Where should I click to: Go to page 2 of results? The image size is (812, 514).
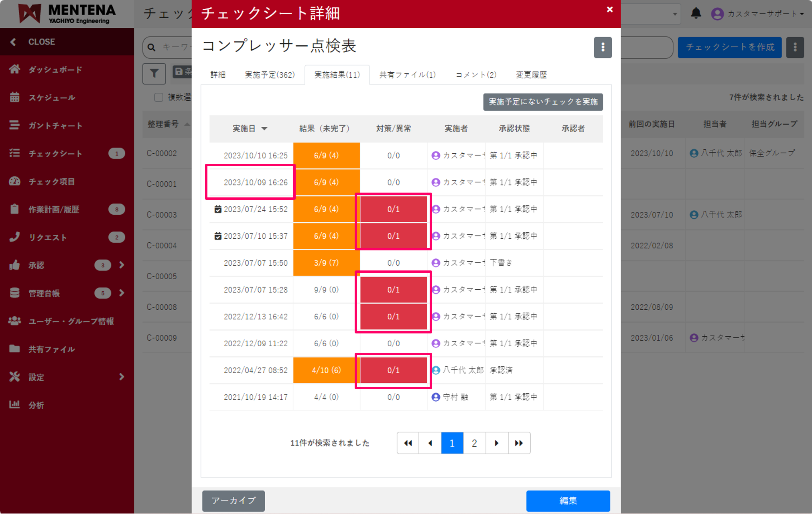pyautogui.click(x=474, y=443)
